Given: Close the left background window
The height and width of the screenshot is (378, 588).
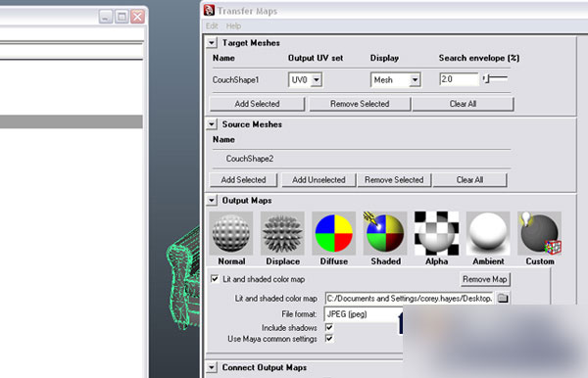Looking at the screenshot, I should point(137,17).
